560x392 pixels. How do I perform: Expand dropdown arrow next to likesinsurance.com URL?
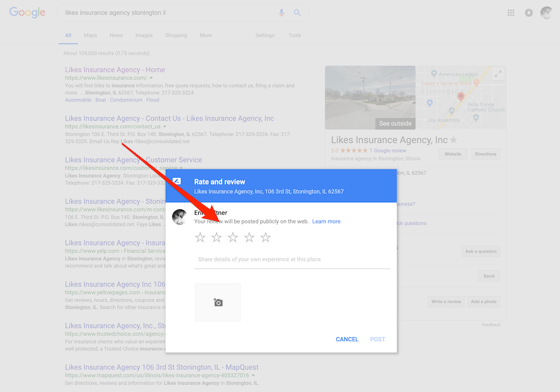(x=151, y=78)
